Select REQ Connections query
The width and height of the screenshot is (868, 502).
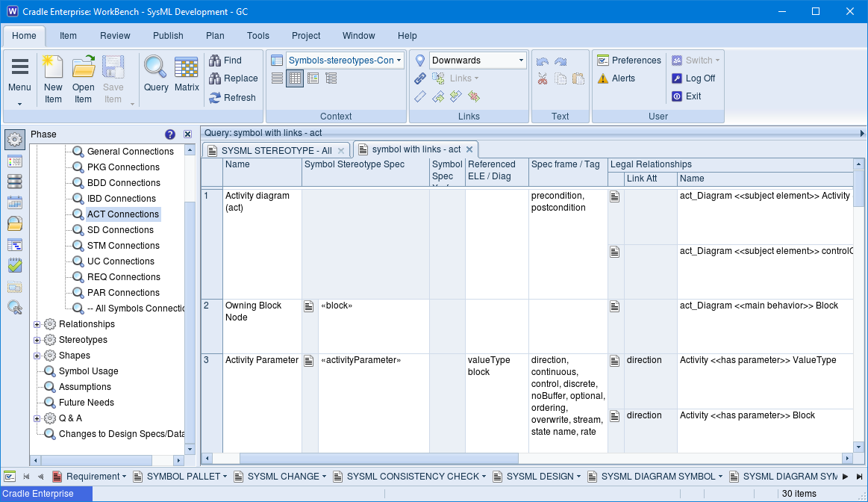123,277
